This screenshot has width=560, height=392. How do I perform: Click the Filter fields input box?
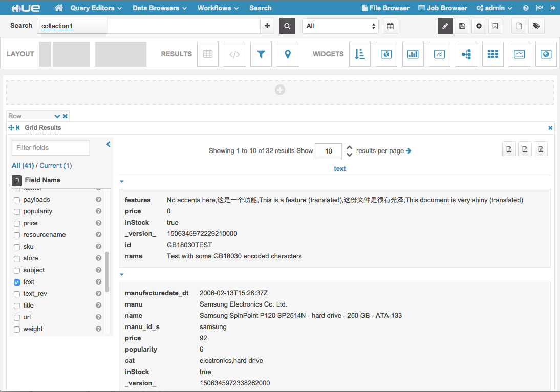[x=51, y=147]
